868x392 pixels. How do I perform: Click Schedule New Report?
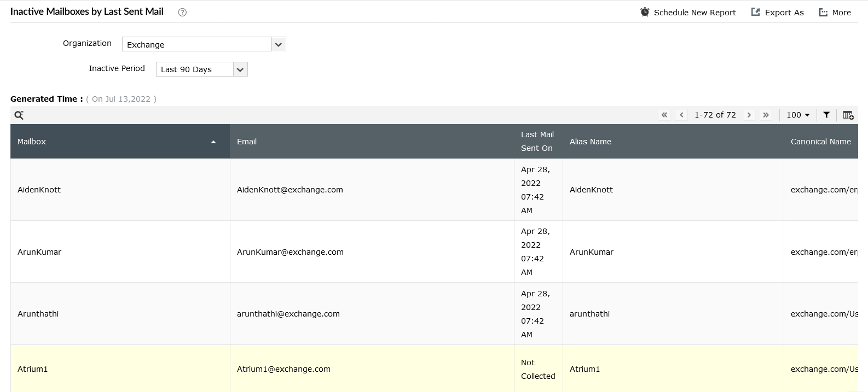coord(688,13)
